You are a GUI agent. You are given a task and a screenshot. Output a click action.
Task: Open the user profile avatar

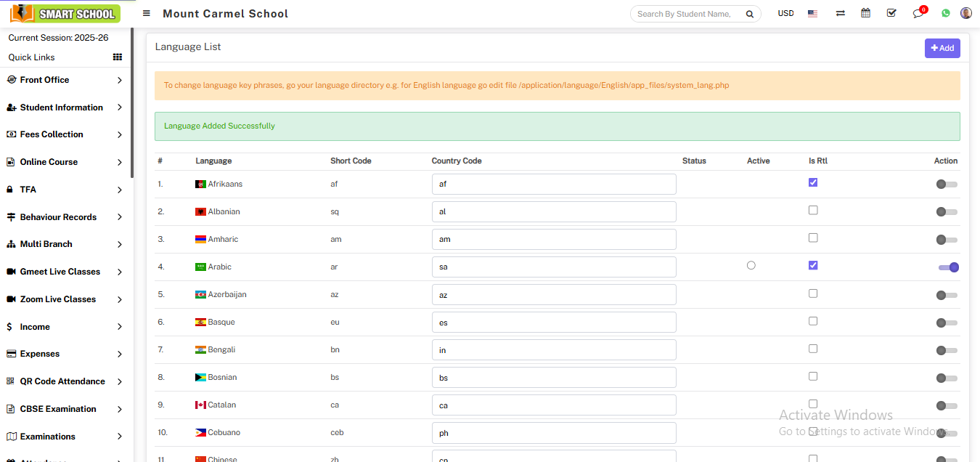[965, 13]
